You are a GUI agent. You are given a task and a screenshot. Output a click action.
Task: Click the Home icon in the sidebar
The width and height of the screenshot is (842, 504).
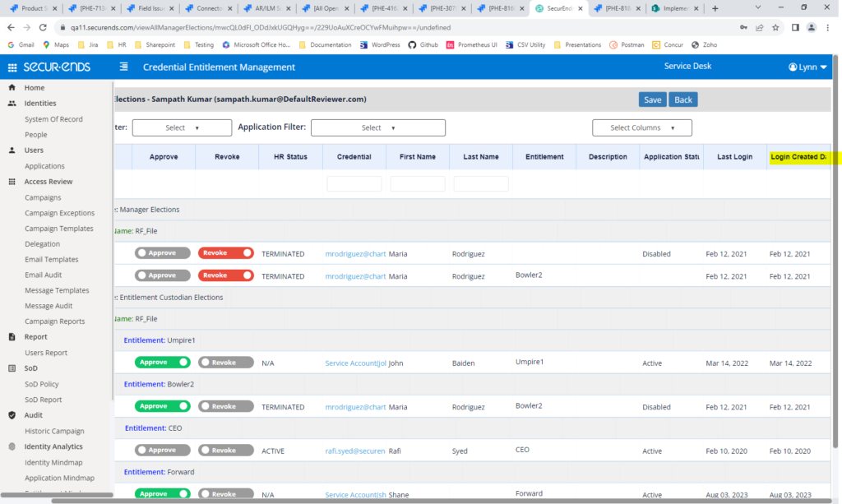point(12,87)
